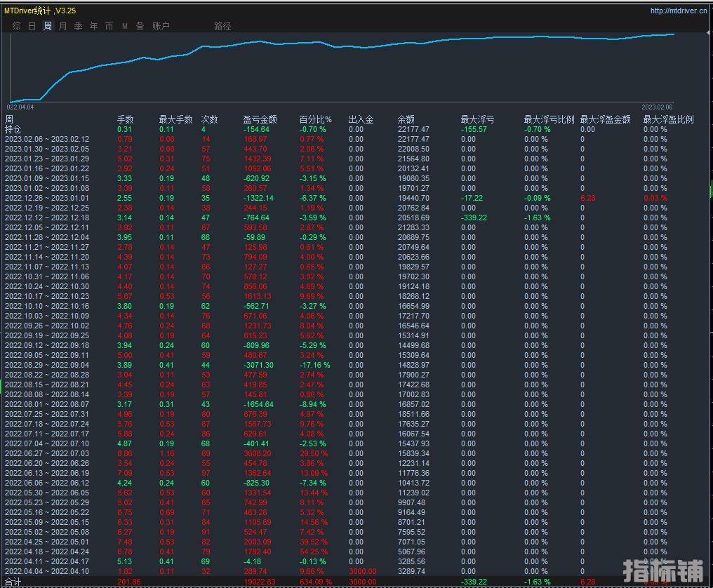Viewport: 713px width, 588px height.
Task: Click the 最大浮亏 column header
Action: [x=477, y=119]
